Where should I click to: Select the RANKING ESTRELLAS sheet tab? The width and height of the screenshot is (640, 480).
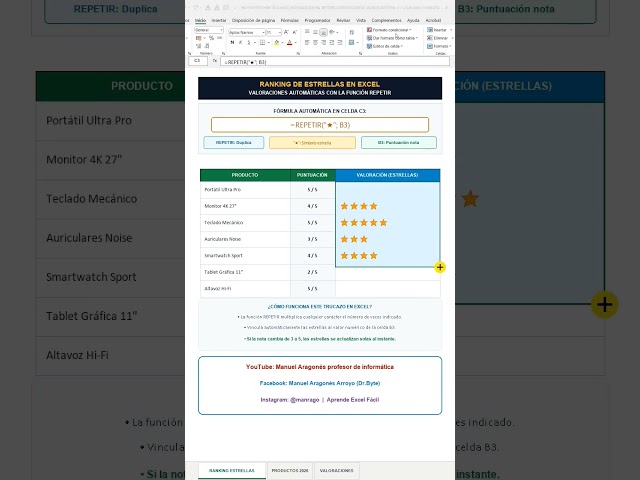232,471
